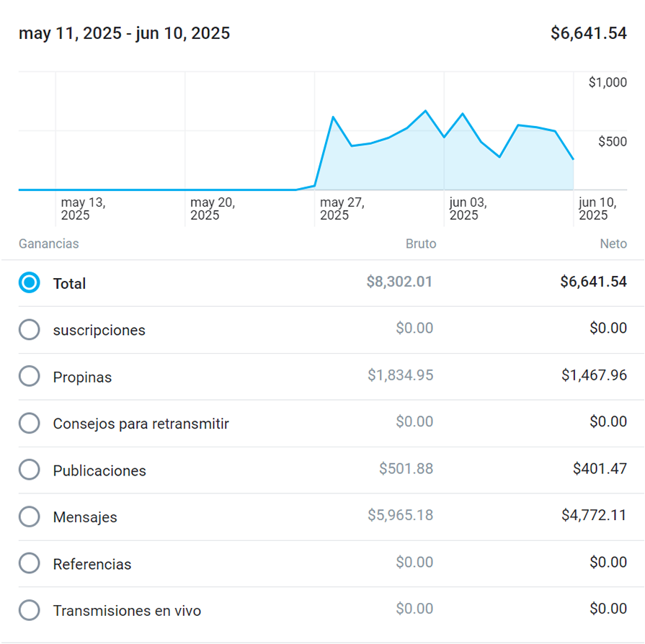Click the chart's highest peak point
Image resolution: width=645 pixels, height=644 pixels.
[x=425, y=111]
